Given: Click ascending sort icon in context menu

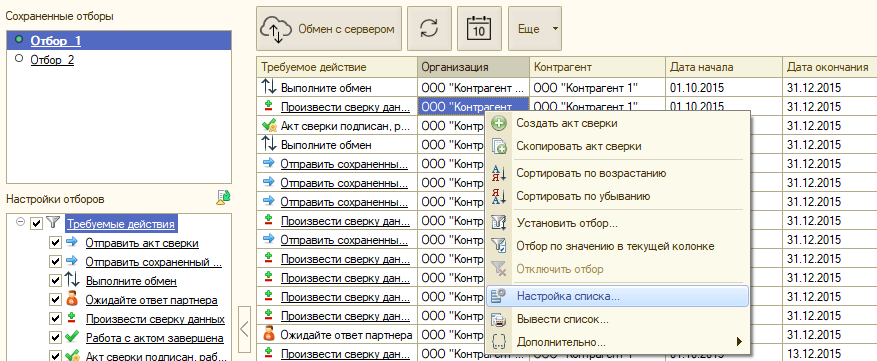Looking at the screenshot, I should tap(498, 173).
